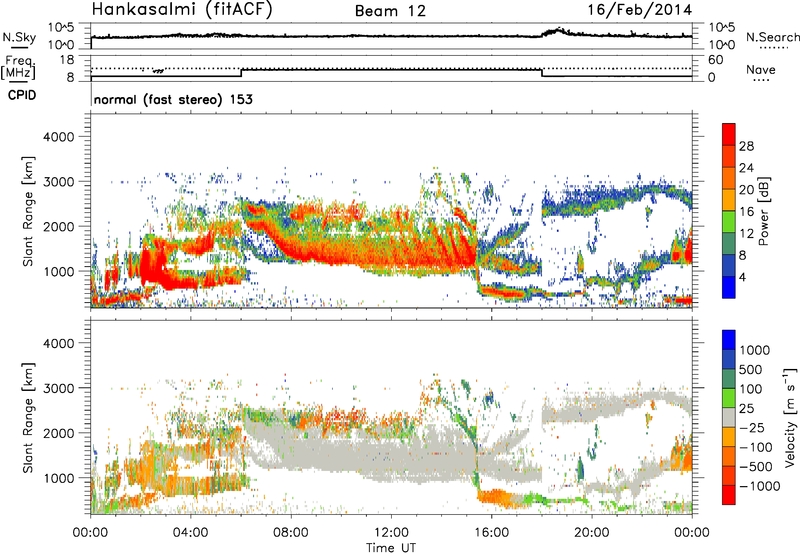
Task: Pick the red bottom of Velocity colorbar
Action: pos(729,495)
